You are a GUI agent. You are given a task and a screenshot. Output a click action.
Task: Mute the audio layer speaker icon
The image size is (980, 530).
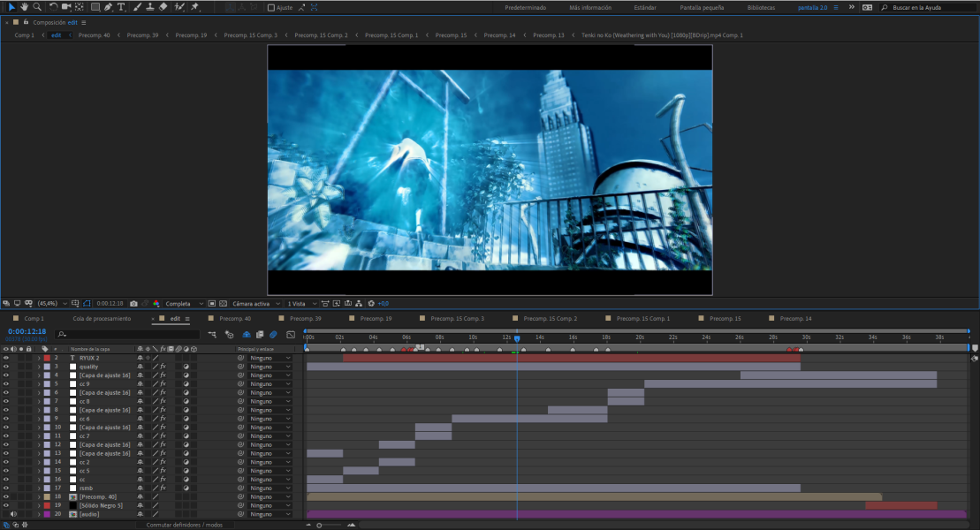[x=13, y=514]
